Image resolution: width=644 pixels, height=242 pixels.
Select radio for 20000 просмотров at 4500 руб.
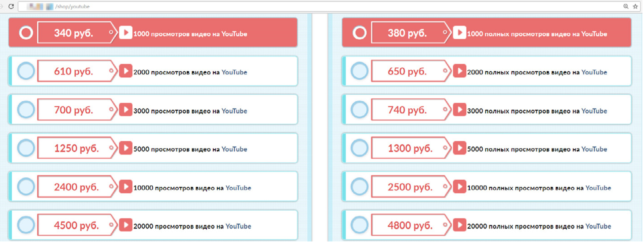coord(26,225)
